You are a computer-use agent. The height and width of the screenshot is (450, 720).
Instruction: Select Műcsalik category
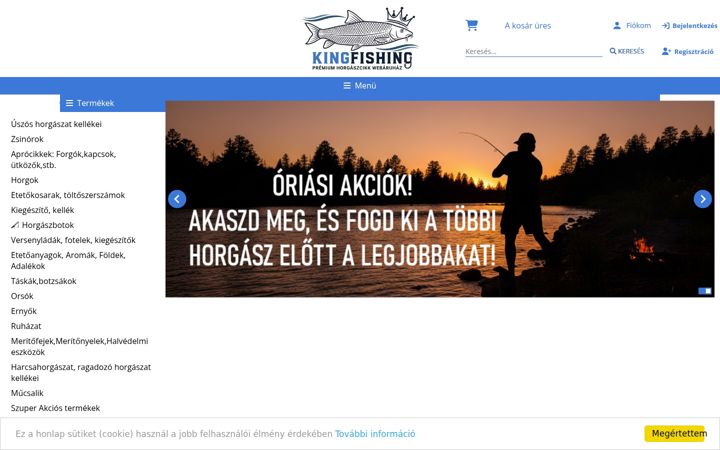coord(27,393)
